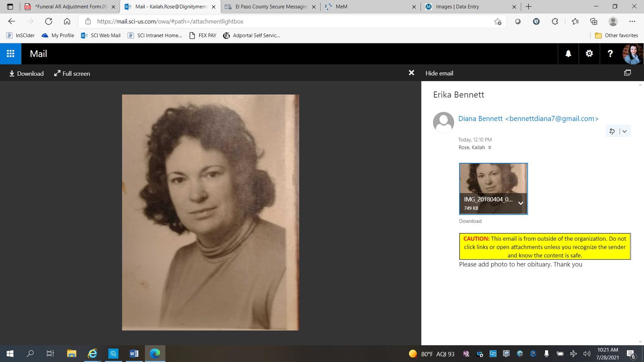Expand recipient details next to Rose, Kailah
The height and width of the screenshot is (362, 644).
(490, 147)
